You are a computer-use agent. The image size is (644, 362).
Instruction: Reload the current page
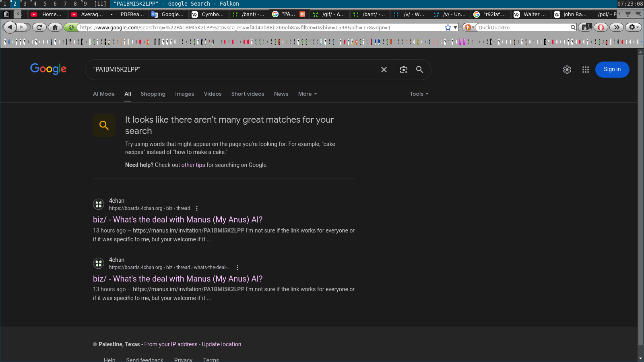pos(39,27)
